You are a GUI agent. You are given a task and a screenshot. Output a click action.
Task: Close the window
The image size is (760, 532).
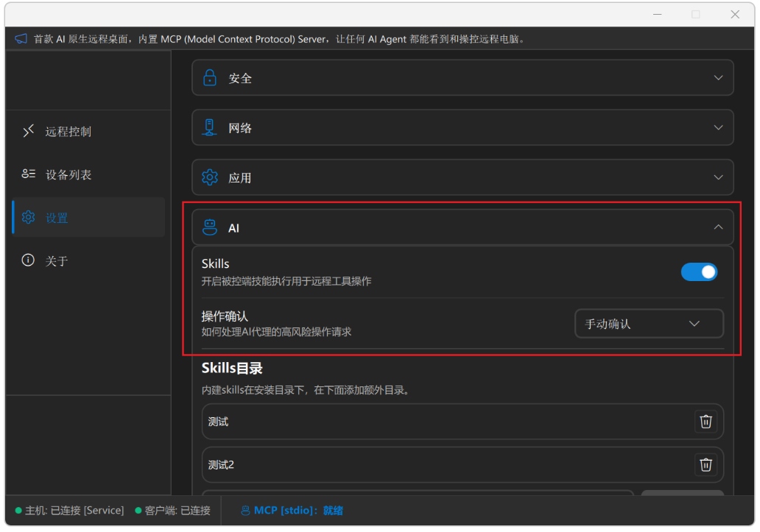(735, 15)
